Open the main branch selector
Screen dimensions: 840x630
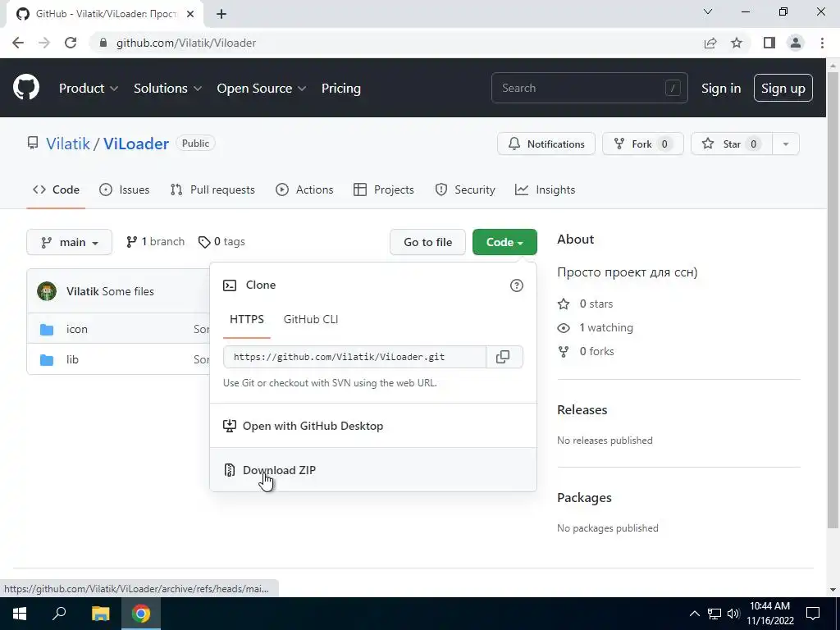pyautogui.click(x=69, y=242)
